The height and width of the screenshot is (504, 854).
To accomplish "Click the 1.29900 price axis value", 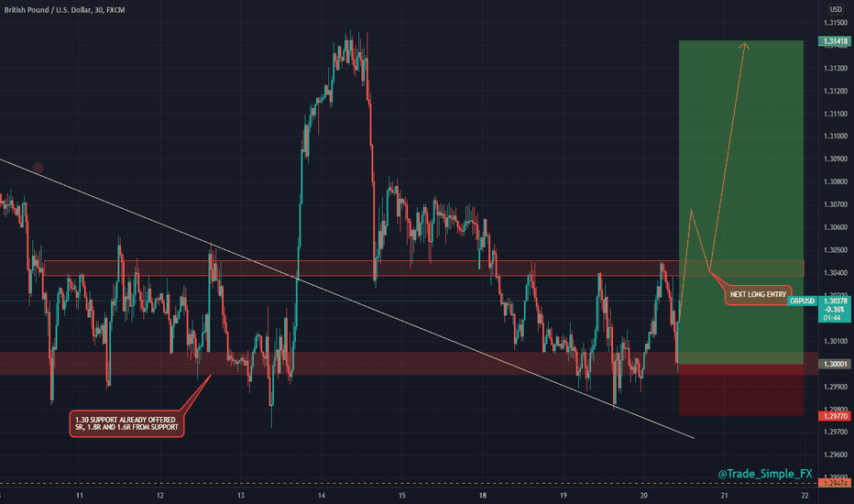I will [836, 387].
